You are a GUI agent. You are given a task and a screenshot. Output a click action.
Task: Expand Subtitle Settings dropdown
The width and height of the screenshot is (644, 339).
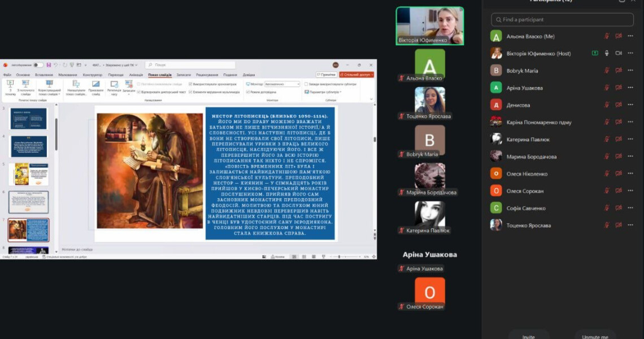(323, 92)
